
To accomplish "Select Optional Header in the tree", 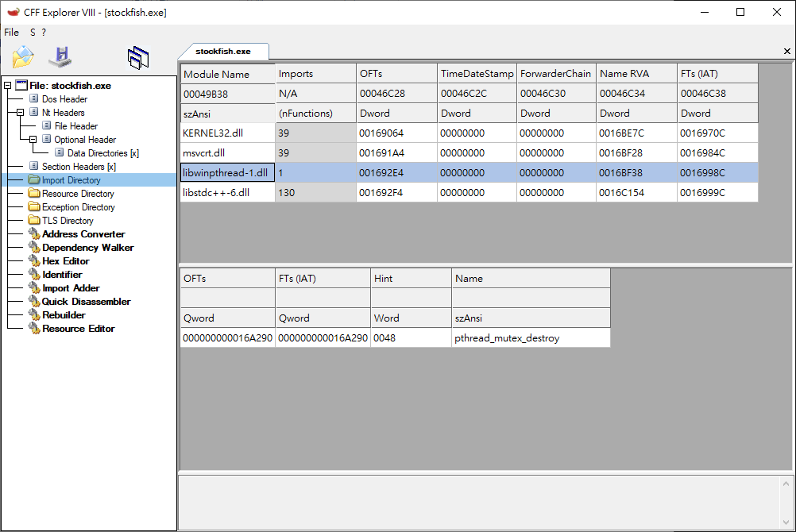I will [85, 140].
